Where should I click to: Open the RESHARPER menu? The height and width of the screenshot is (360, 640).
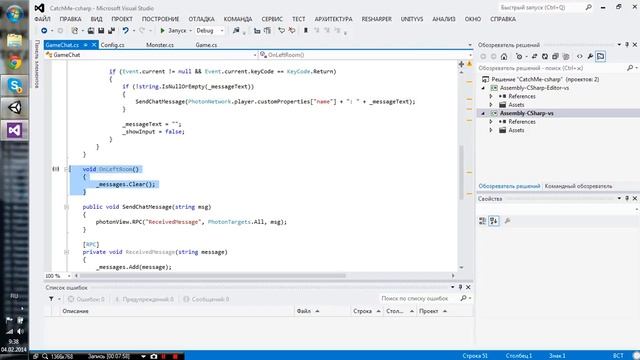[x=376, y=19]
